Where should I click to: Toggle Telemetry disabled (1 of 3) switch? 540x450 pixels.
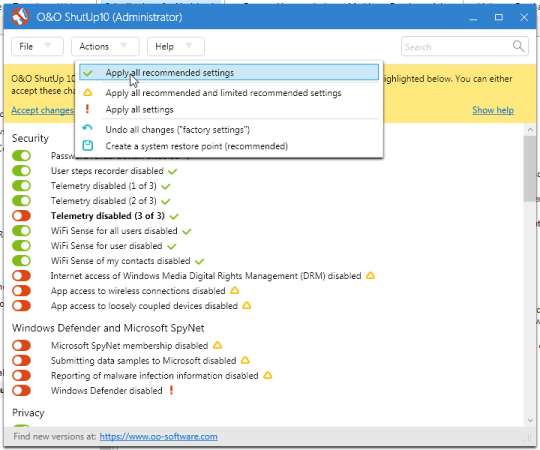[x=21, y=186]
